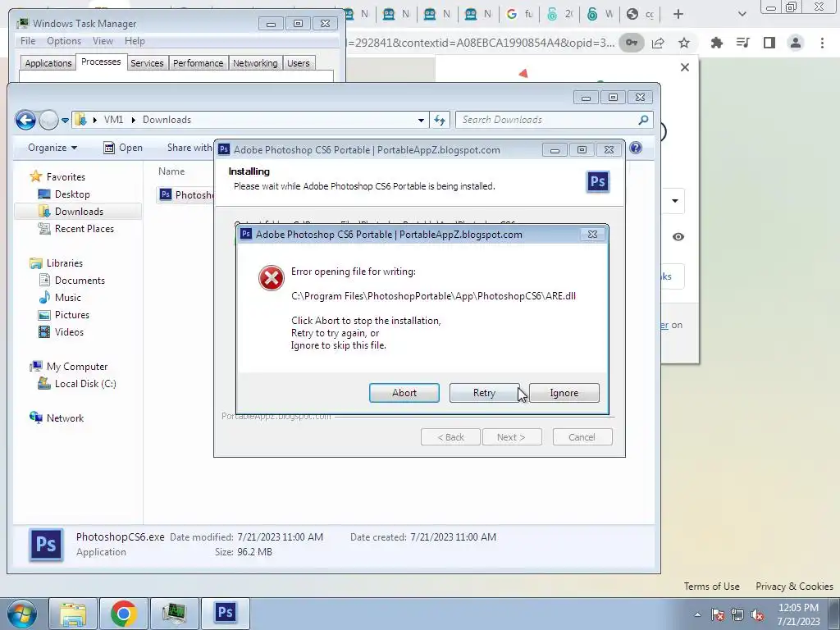Open Networking tab in Task Manager
The height and width of the screenshot is (630, 840).
coord(255,62)
